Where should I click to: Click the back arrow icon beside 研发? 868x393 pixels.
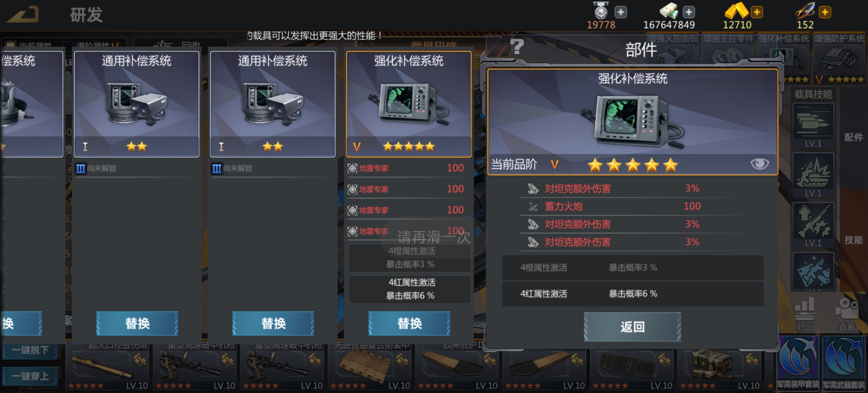pyautogui.click(x=23, y=15)
